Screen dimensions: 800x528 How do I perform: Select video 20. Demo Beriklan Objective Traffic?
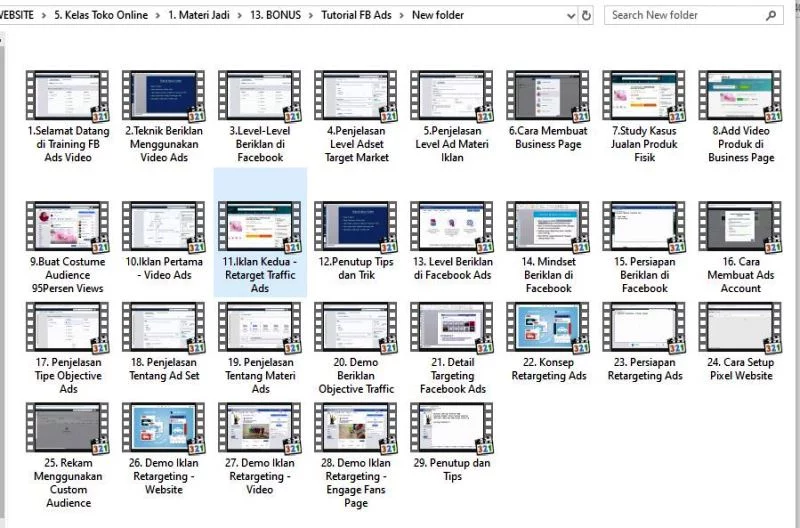[356, 328]
